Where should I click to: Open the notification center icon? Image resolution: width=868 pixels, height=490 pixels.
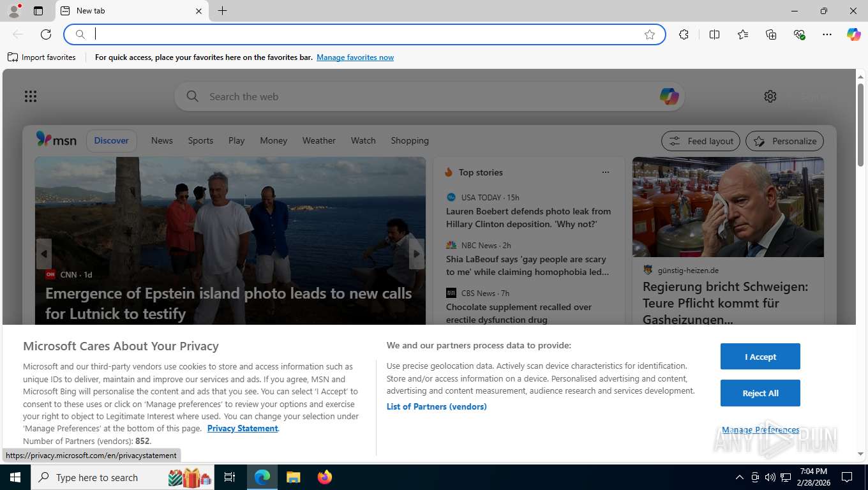point(847,477)
